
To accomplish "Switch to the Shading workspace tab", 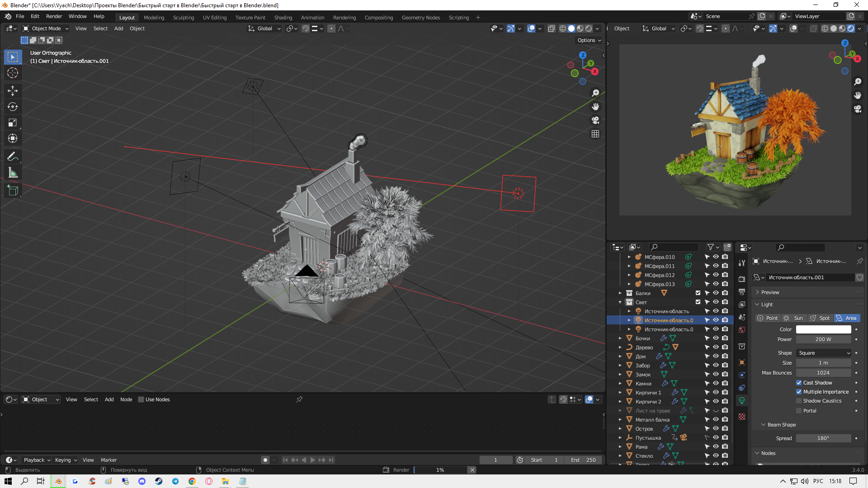I will click(283, 18).
